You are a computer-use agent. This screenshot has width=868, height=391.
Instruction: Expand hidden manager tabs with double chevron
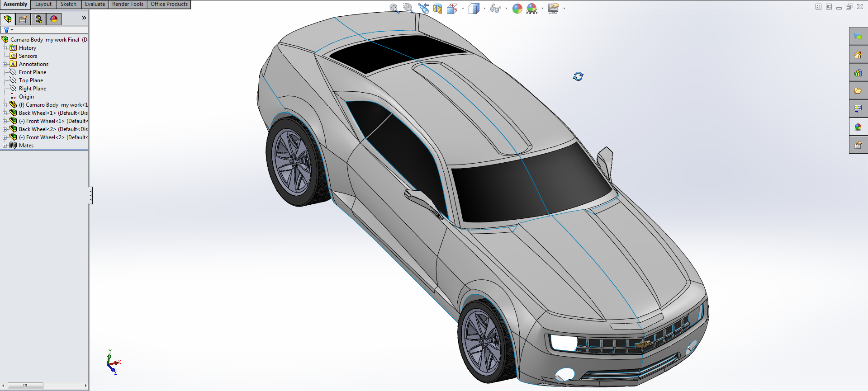tap(84, 18)
